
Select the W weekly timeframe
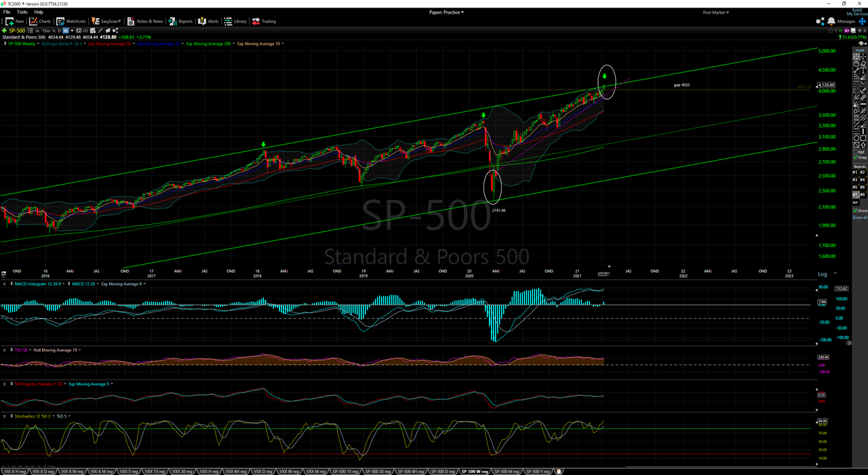click(x=65, y=31)
